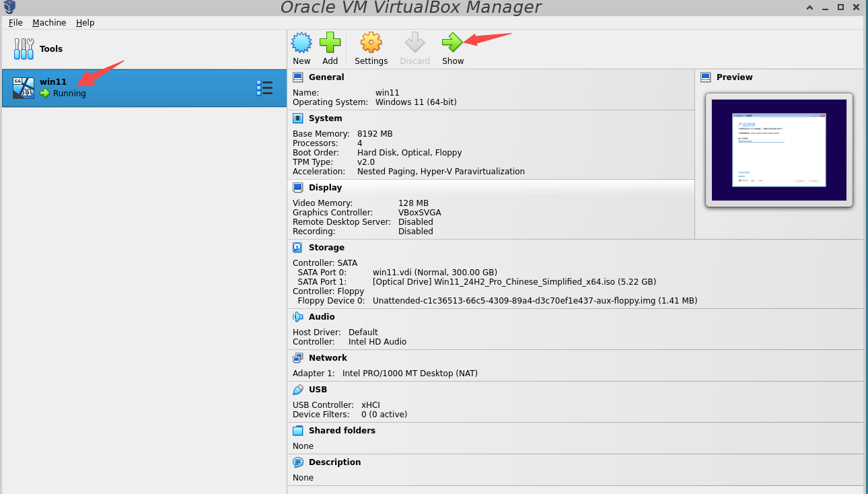The height and width of the screenshot is (494, 868).
Task: Click the VirtualBox title bar app icon
Action: coord(9,7)
